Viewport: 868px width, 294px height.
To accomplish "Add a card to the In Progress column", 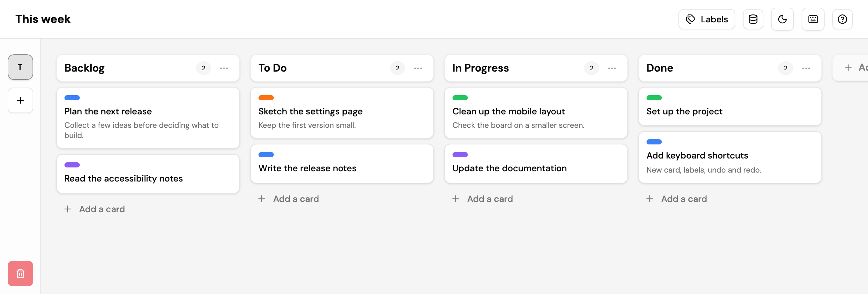I will (483, 199).
